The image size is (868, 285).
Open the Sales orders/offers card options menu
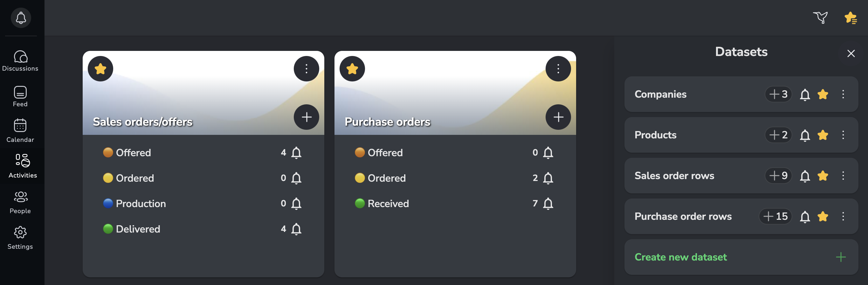click(x=306, y=68)
